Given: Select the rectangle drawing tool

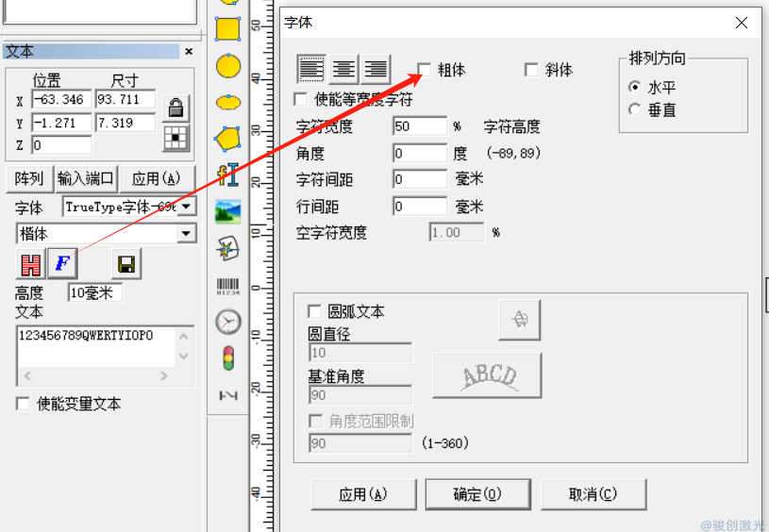Looking at the screenshot, I should [x=227, y=29].
